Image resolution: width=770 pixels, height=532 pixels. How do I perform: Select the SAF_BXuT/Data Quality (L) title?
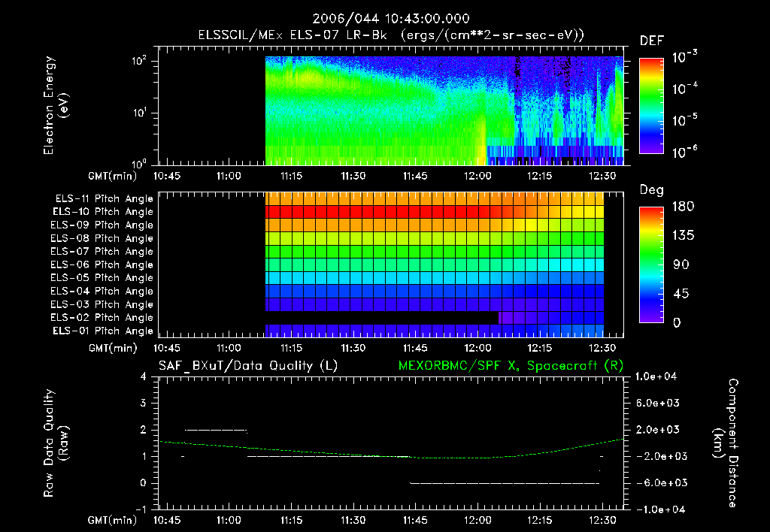click(248, 366)
